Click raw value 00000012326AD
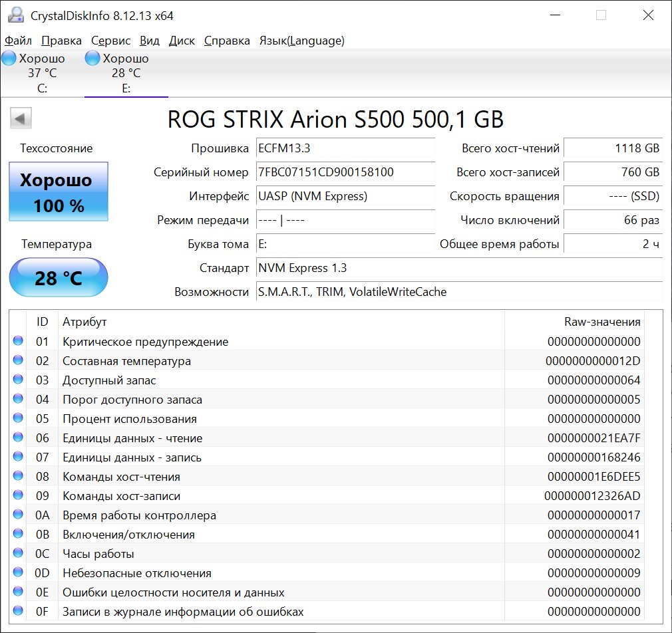Image resolution: width=672 pixels, height=633 pixels. 592,496
